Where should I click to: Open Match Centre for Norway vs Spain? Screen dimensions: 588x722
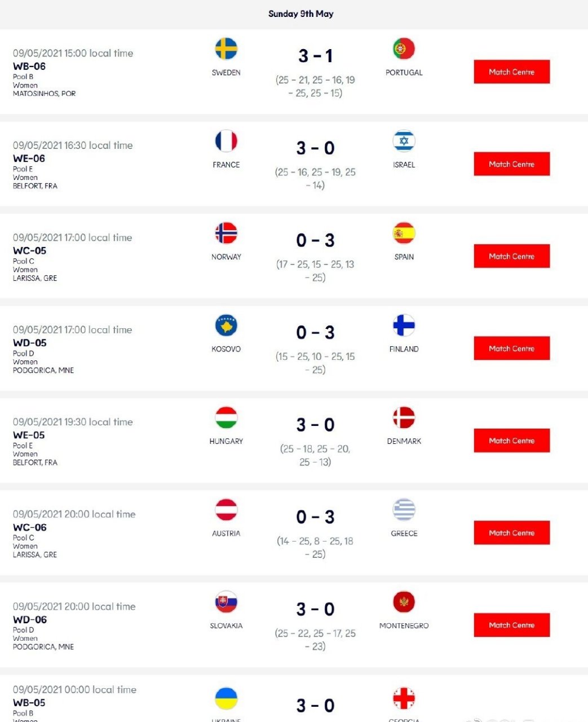point(511,256)
